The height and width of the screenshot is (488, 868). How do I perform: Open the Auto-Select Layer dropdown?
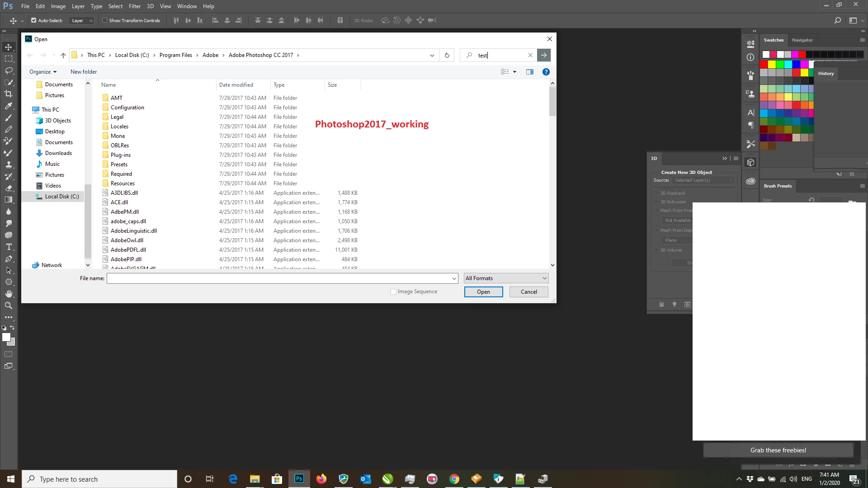(x=82, y=20)
